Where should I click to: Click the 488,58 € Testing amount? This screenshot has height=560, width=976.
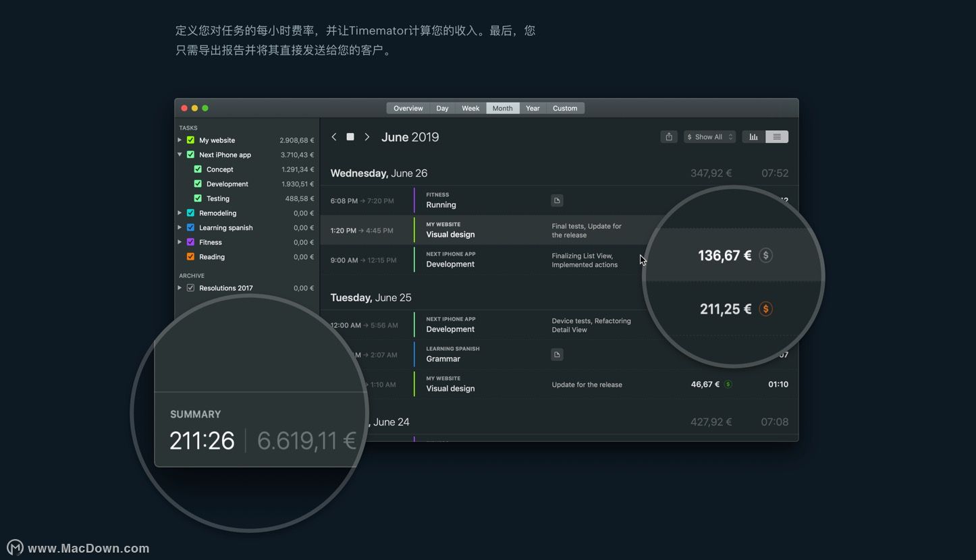(x=300, y=198)
